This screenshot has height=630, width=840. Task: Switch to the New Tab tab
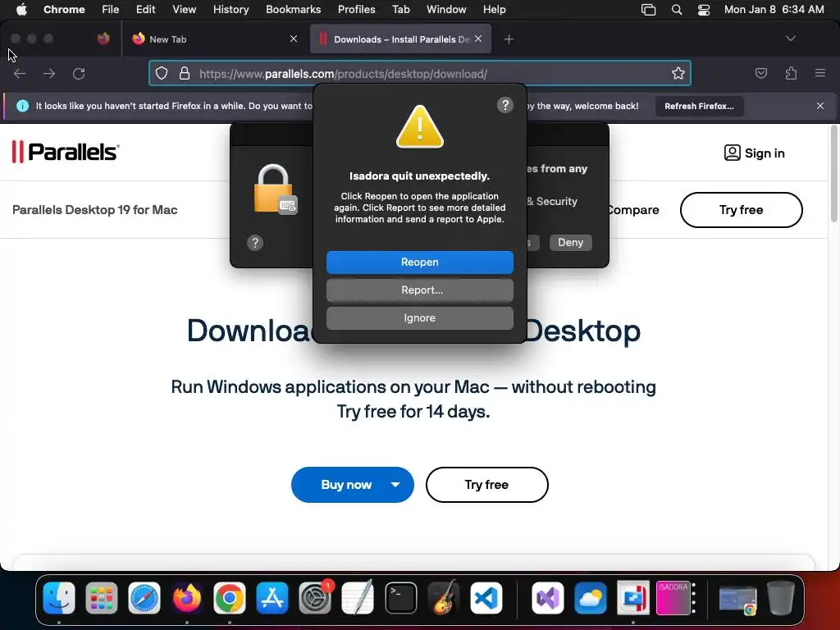(x=214, y=39)
